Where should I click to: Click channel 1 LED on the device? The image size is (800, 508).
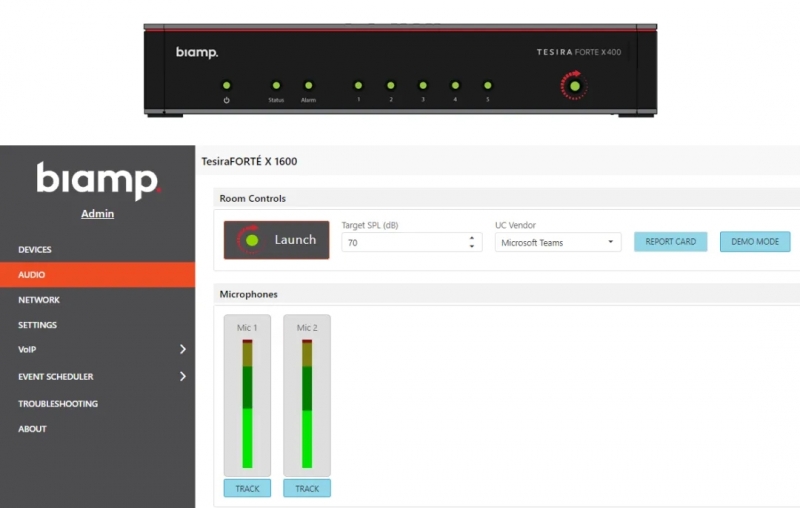pyautogui.click(x=358, y=85)
